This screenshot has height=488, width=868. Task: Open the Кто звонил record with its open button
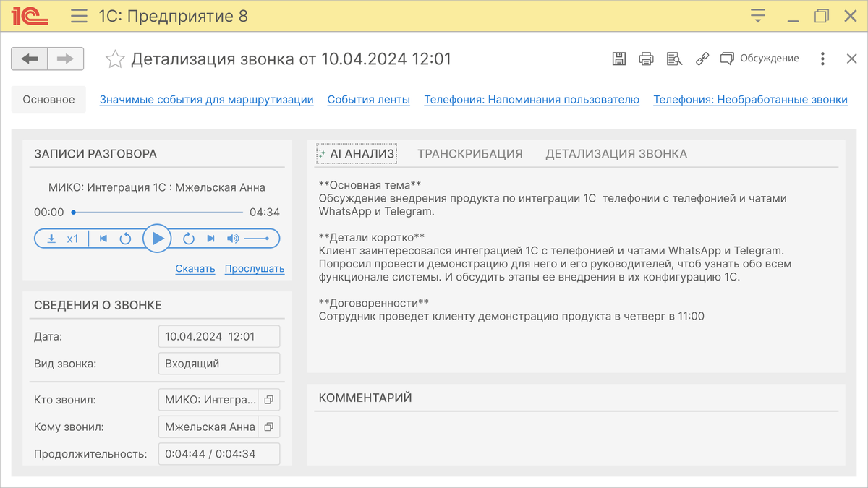[268, 400]
